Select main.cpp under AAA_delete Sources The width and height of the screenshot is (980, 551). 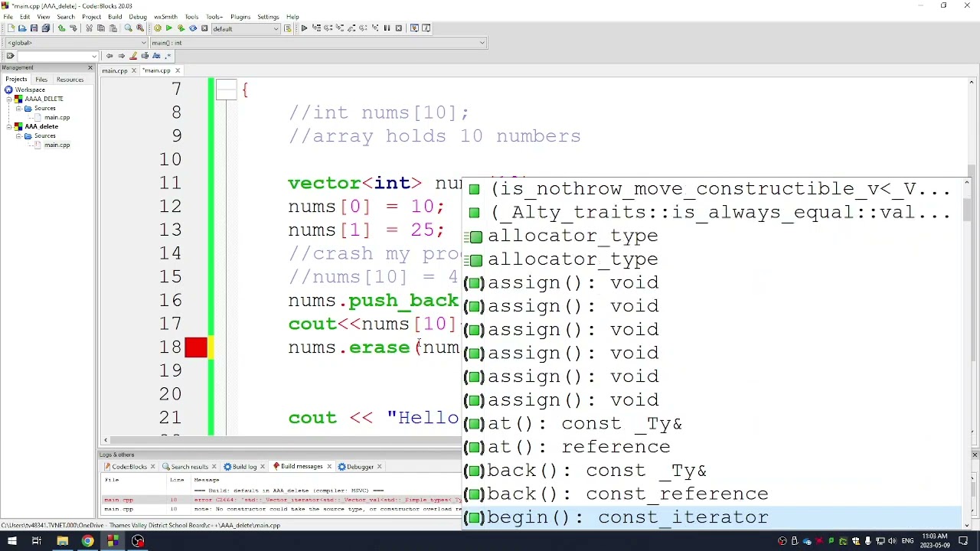(57, 145)
